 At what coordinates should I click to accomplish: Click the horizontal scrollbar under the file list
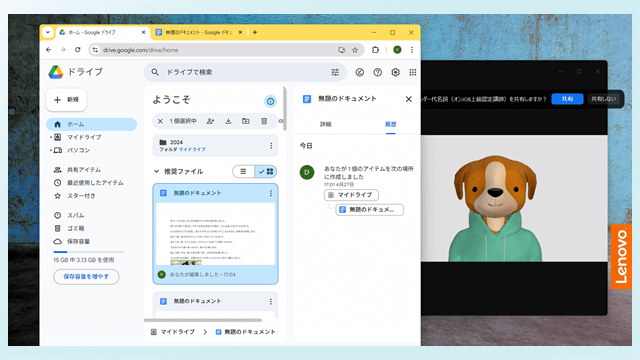coord(203,320)
